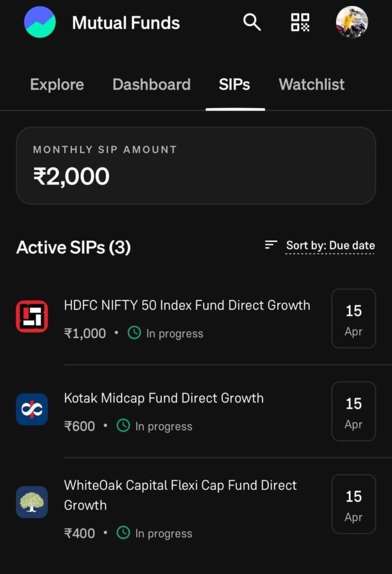Image resolution: width=392 pixels, height=574 pixels.
Task: Open the QR code scanner
Action: [x=300, y=22]
